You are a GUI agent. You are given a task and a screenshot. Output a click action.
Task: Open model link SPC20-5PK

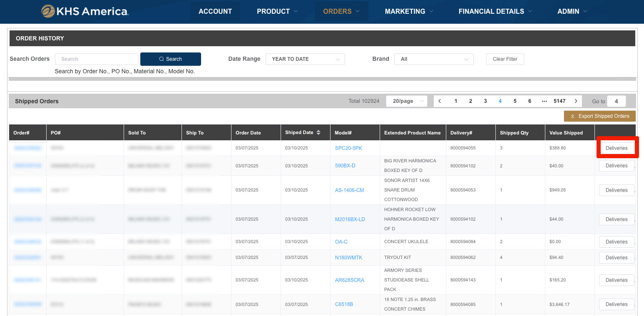348,148
